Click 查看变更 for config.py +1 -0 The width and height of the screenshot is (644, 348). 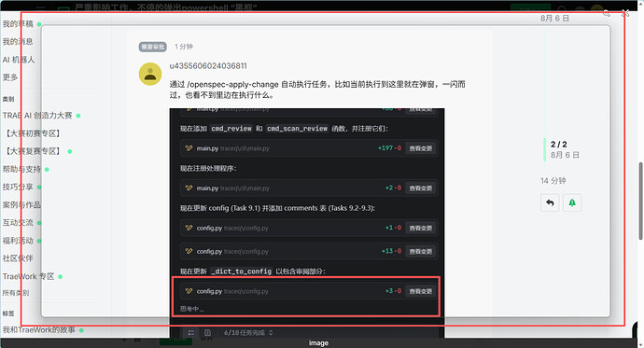[x=421, y=228]
